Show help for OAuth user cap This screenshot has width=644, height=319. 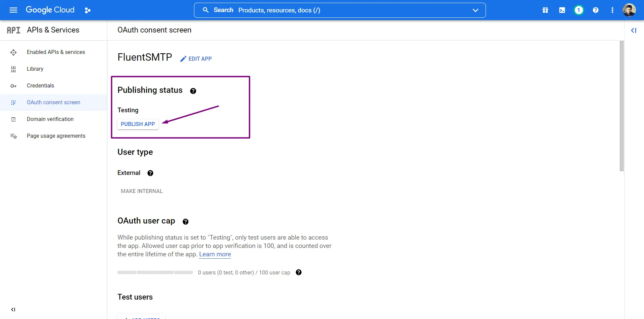[186, 221]
